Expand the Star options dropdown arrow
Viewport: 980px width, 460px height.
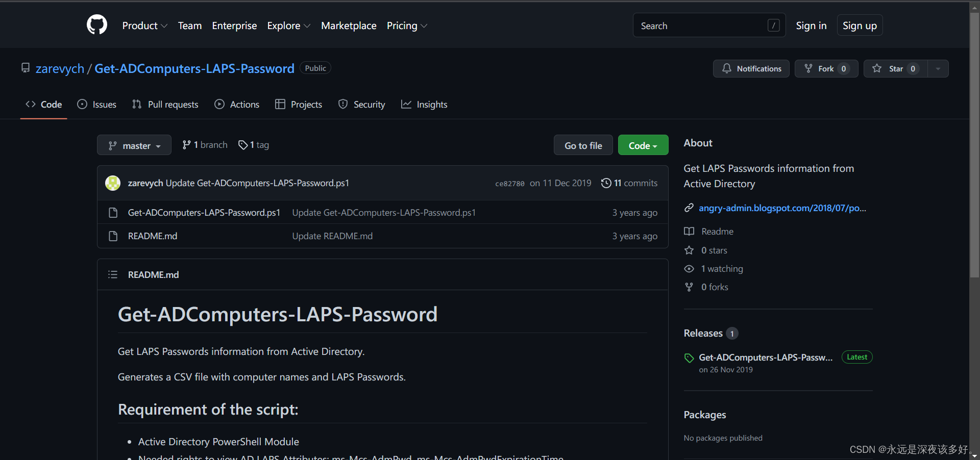(x=938, y=68)
